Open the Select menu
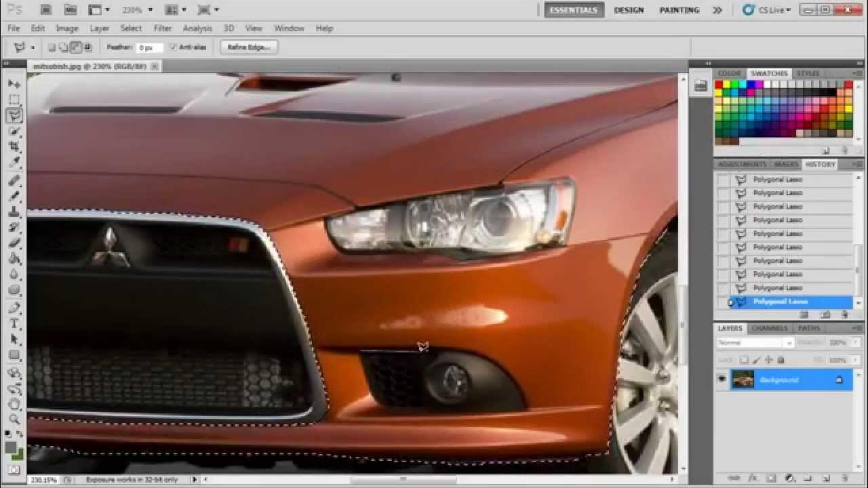The width and height of the screenshot is (868, 488). point(131,28)
